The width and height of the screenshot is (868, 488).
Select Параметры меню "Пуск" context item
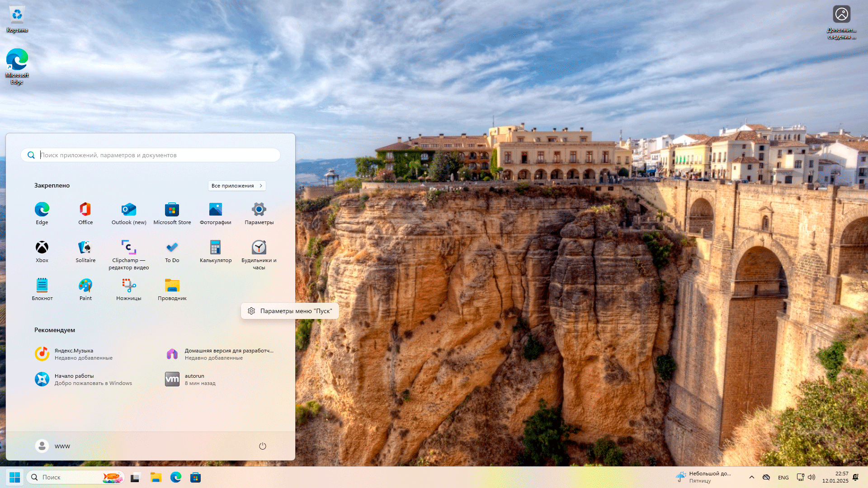click(x=290, y=311)
